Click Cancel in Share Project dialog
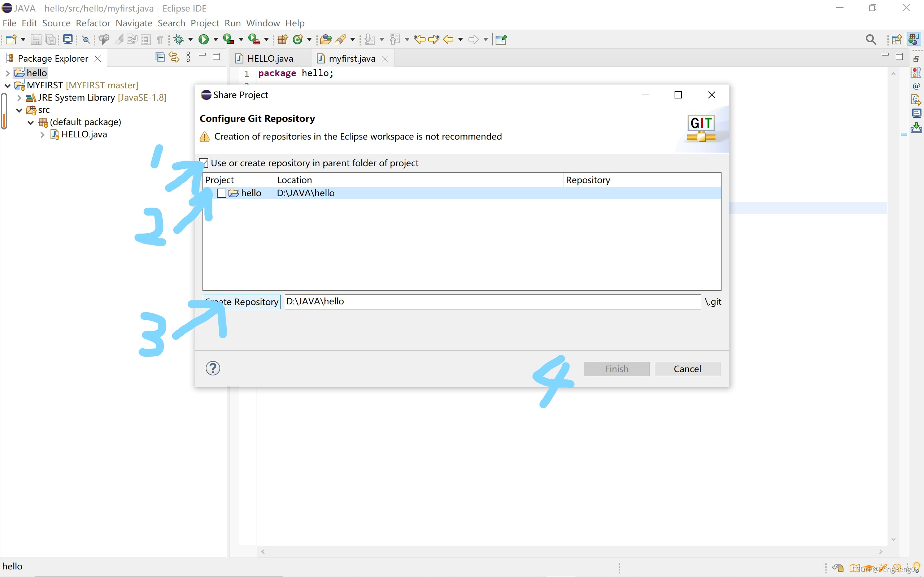The height and width of the screenshot is (577, 924). [687, 369]
